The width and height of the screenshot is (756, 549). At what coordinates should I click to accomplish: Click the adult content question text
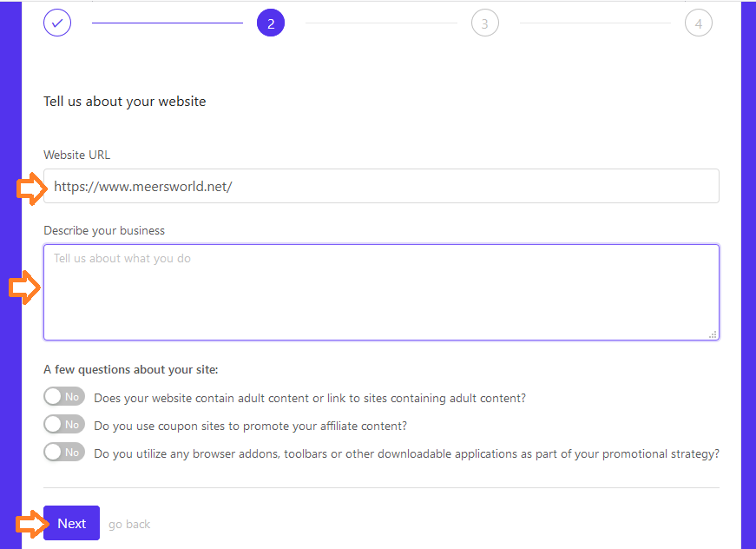click(310, 399)
